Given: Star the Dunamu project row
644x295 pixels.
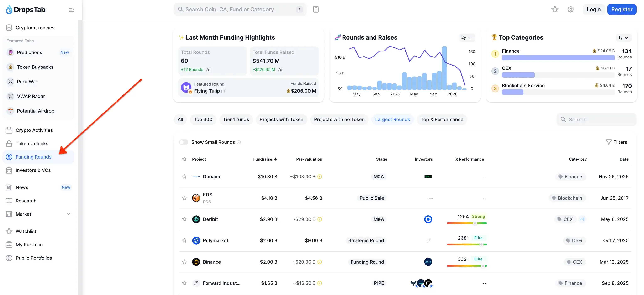Looking at the screenshot, I should 184,177.
